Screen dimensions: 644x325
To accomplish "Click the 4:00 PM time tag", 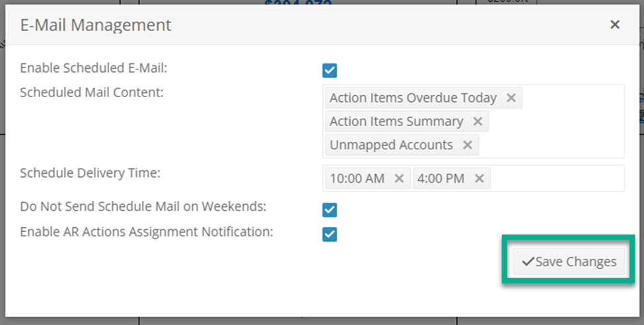I will click(441, 178).
